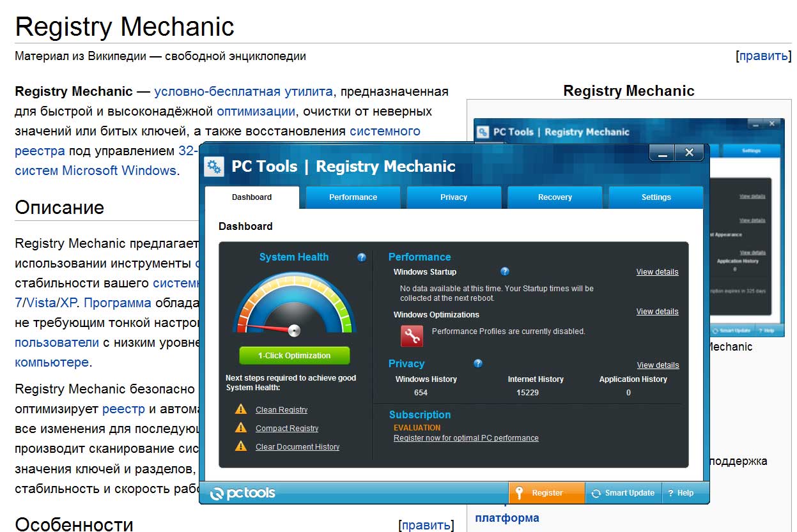
Task: Open the Recovery tab
Action: tap(555, 197)
